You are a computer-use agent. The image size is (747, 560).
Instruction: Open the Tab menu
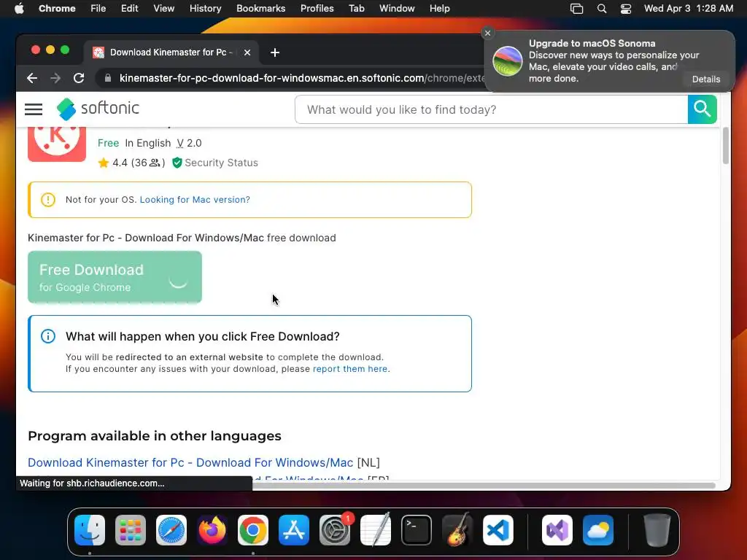[356, 9]
